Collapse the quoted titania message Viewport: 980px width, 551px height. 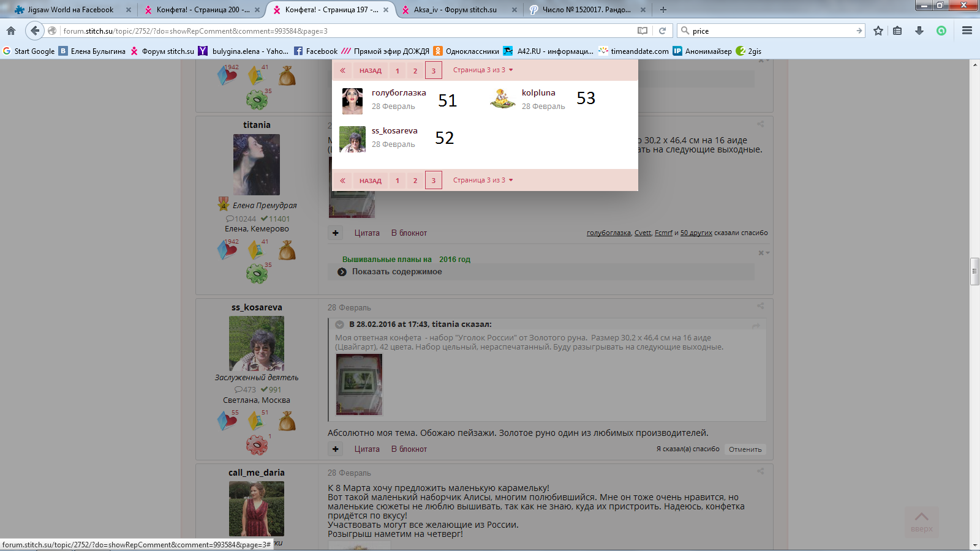pyautogui.click(x=339, y=324)
